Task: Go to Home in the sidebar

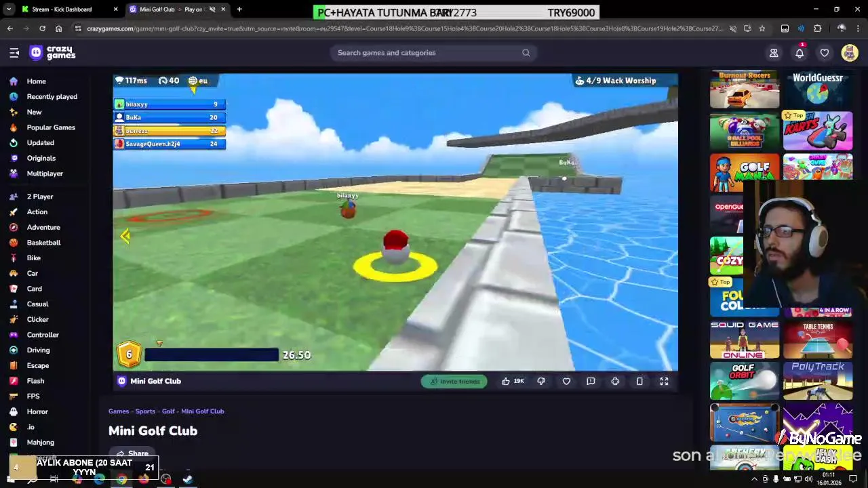Action: click(37, 81)
